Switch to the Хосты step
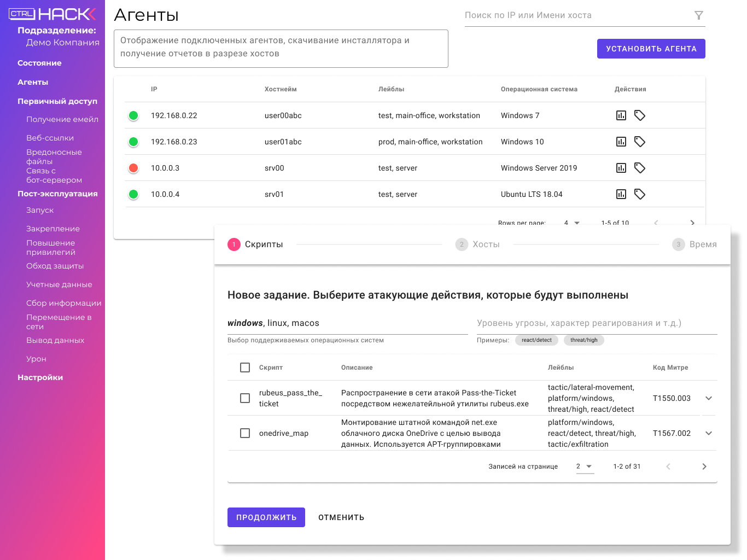This screenshot has height=560, width=747. 477,244
